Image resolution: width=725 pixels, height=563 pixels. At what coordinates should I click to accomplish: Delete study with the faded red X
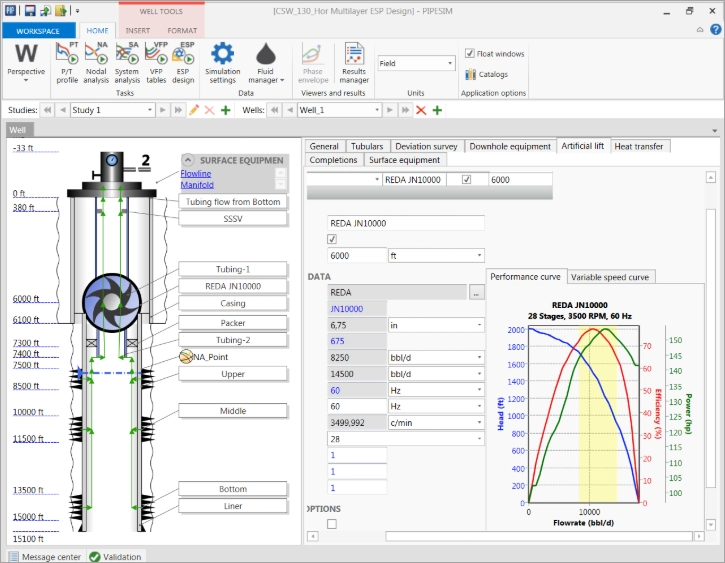tap(209, 110)
